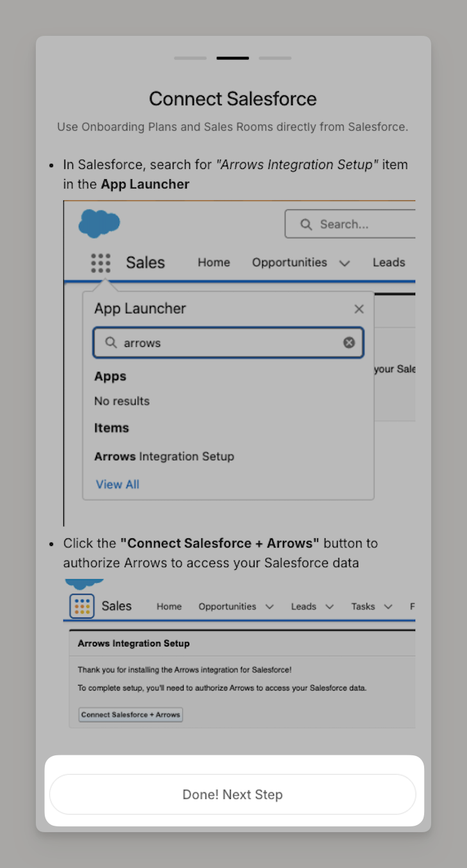This screenshot has height=868, width=467.
Task: Click the Salesforce cloud logo in first screenshot
Action: [99, 223]
